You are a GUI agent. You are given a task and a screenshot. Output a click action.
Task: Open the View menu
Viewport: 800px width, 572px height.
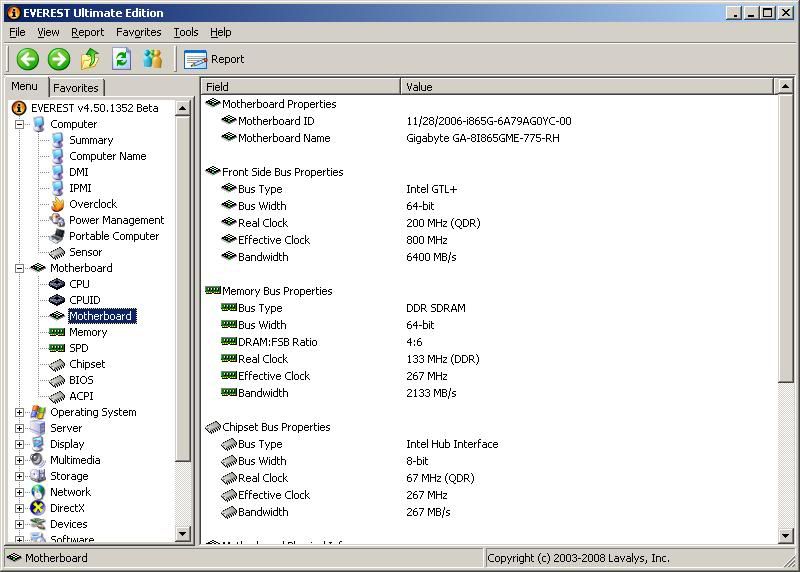(48, 32)
